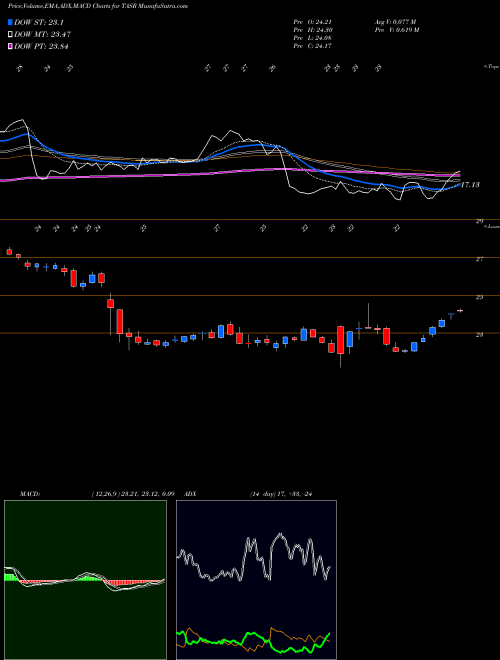Click the Lows marker label at right edge
Screen dimensions: 500x660
pyautogui.click(x=492, y=226)
